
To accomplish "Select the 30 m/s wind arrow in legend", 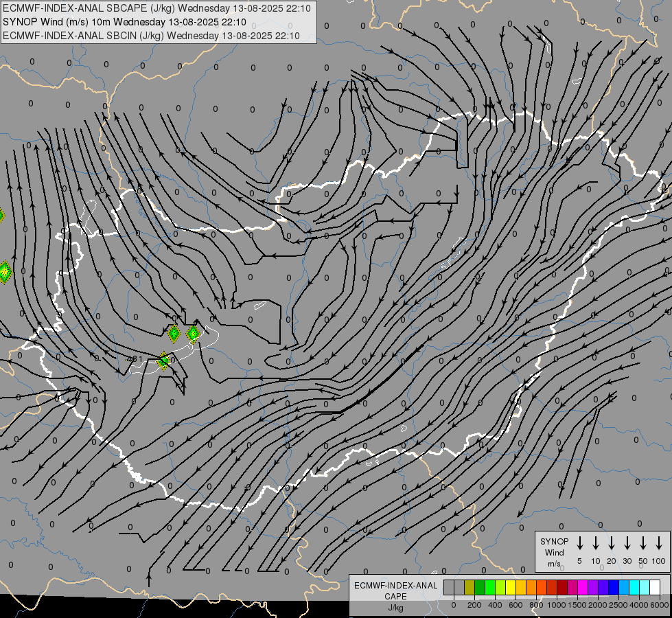I will [627, 543].
